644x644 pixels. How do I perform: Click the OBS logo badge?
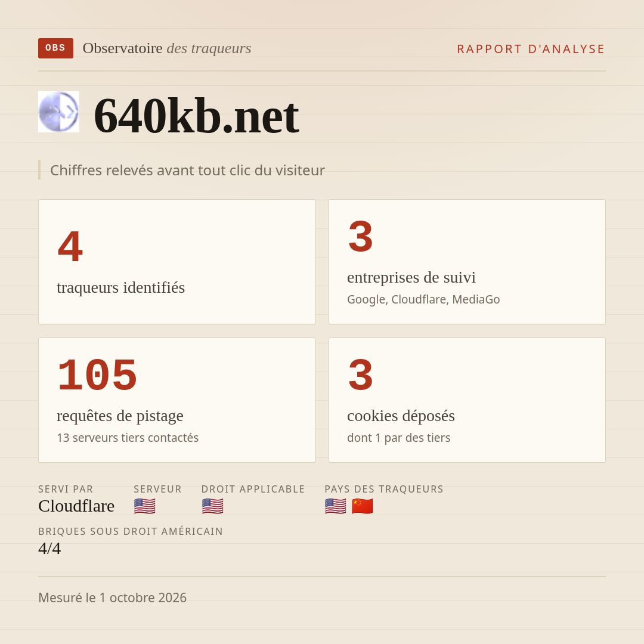[56, 48]
